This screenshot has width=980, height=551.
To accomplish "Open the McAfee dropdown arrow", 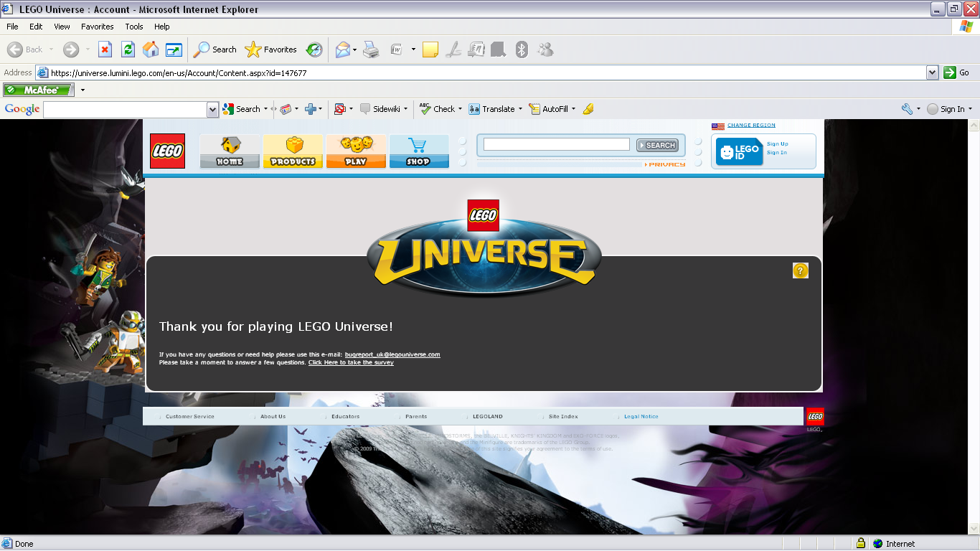I will pyautogui.click(x=83, y=90).
